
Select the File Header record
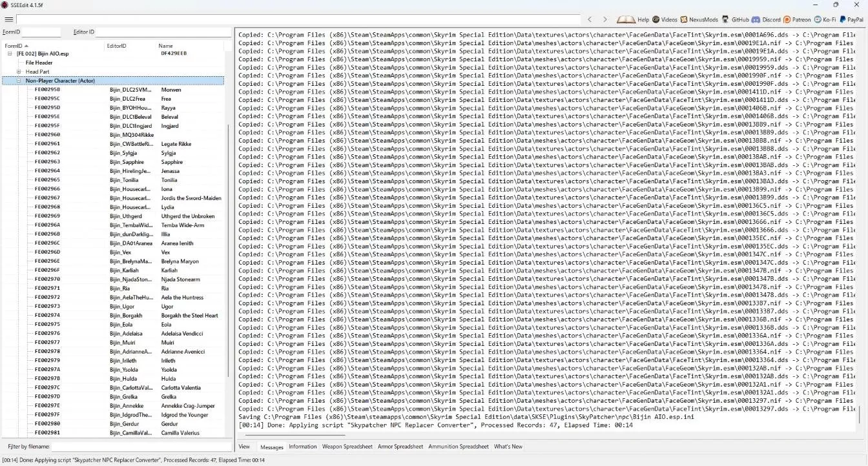[39, 63]
